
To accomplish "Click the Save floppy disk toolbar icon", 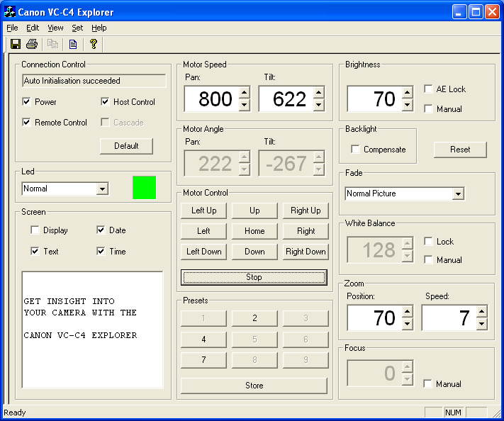I will tap(16, 44).
